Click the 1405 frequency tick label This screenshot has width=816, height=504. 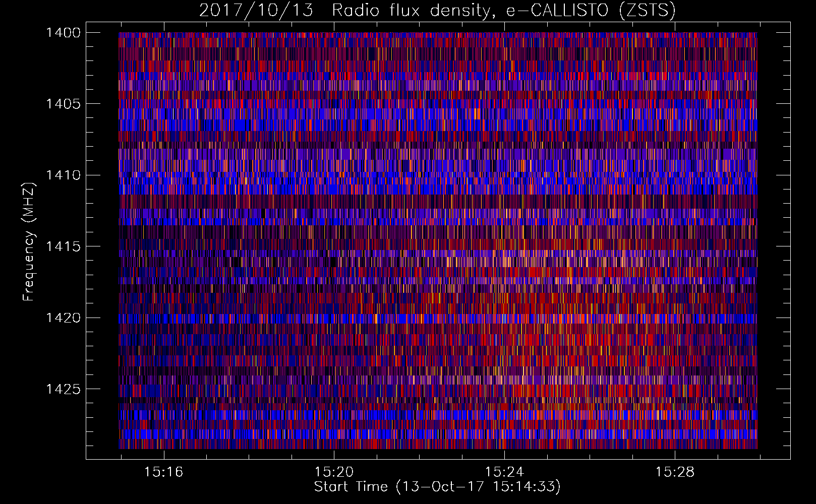tap(63, 104)
